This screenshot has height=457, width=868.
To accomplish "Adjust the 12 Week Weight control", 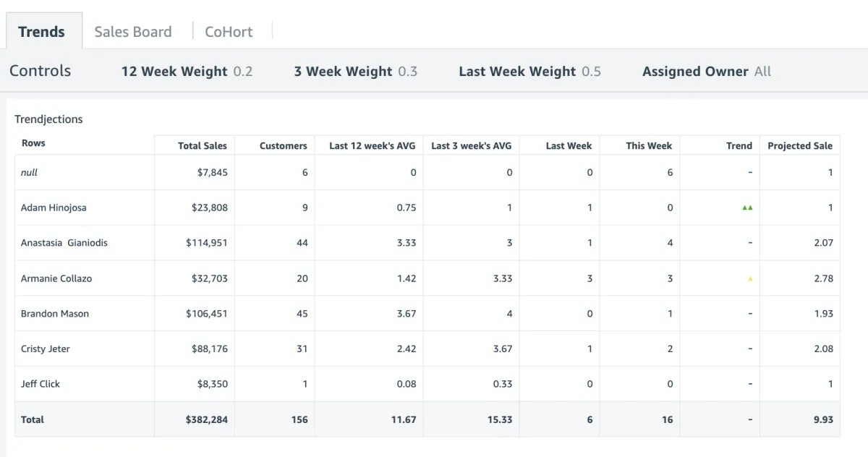I will [x=187, y=72].
